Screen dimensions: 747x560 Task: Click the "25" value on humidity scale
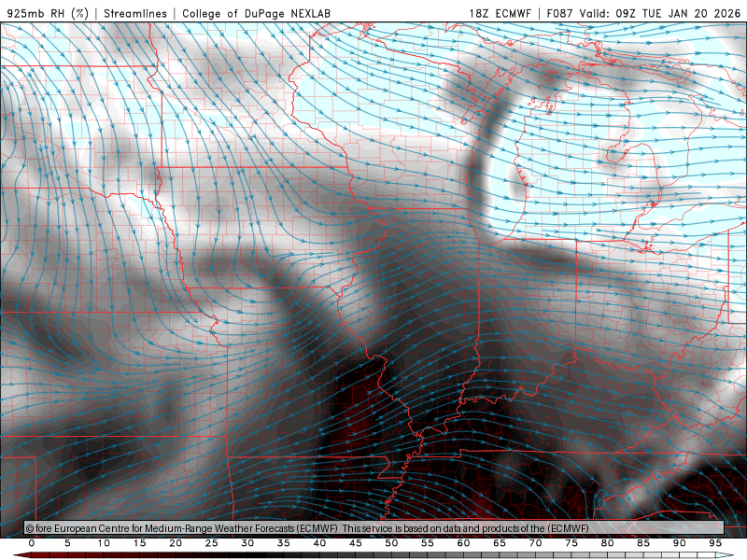pyautogui.click(x=212, y=543)
